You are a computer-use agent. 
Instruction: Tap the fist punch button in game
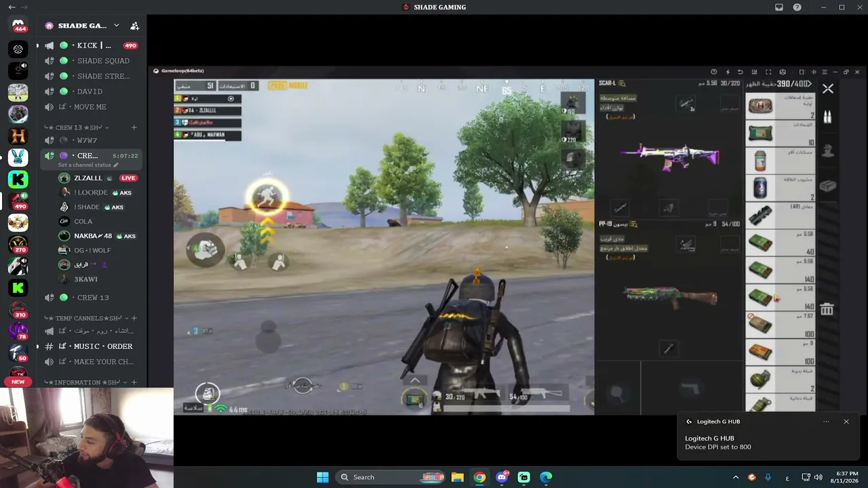pos(205,250)
